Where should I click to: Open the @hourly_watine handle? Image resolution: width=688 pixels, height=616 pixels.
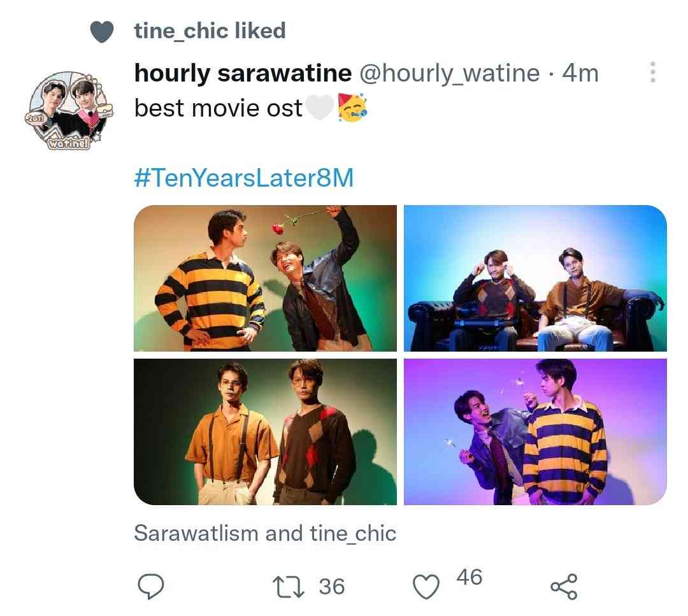click(x=449, y=73)
